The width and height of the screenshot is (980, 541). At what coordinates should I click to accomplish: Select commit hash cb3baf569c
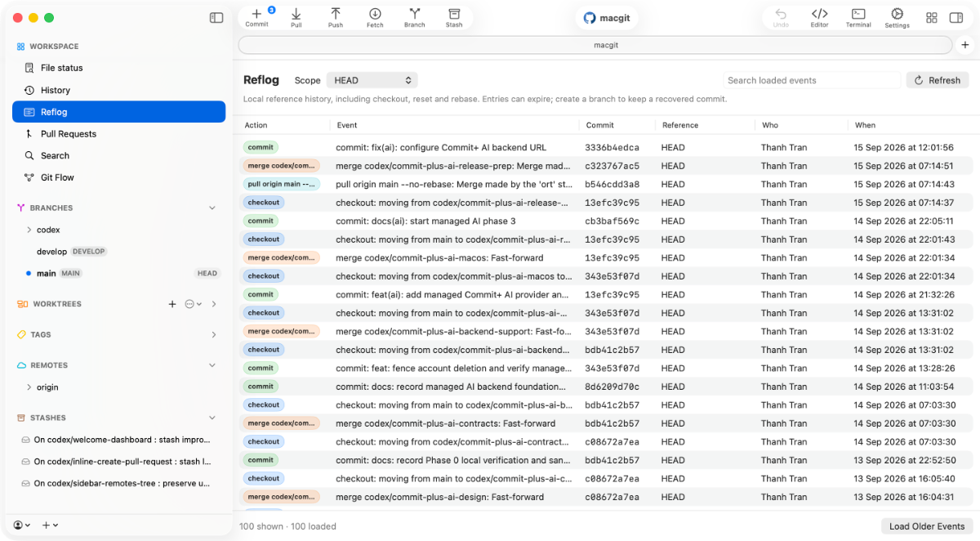[x=612, y=221]
